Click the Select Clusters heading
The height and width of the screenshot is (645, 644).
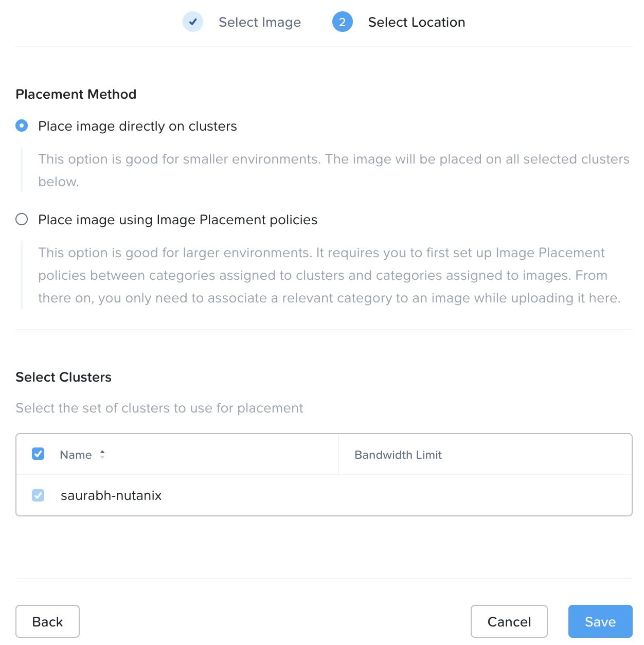click(64, 377)
